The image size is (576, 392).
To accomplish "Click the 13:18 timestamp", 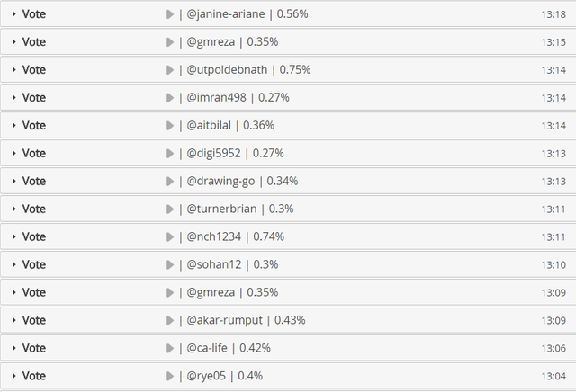I will point(553,14).
